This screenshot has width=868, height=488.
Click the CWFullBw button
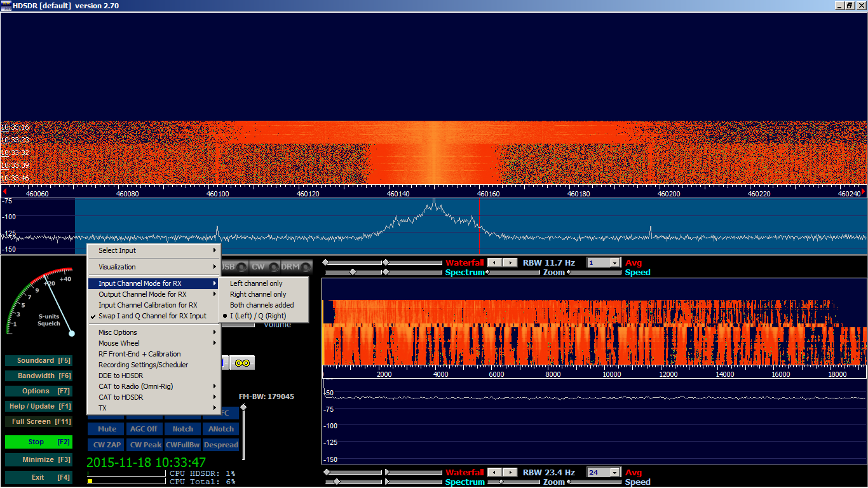pyautogui.click(x=183, y=445)
